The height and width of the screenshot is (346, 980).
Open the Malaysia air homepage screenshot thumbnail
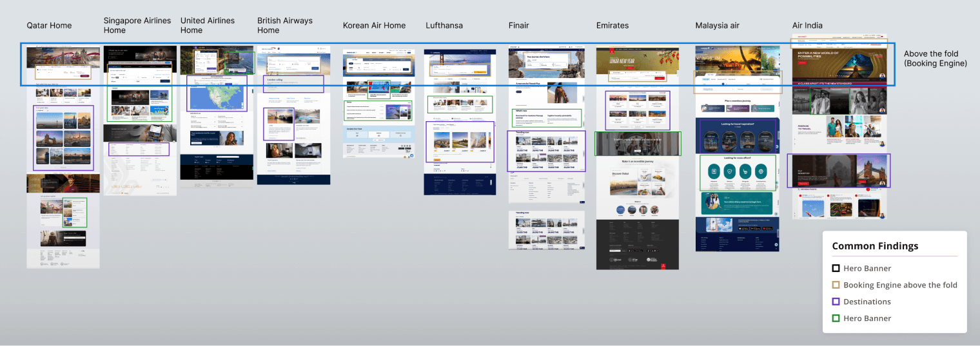[737, 148]
